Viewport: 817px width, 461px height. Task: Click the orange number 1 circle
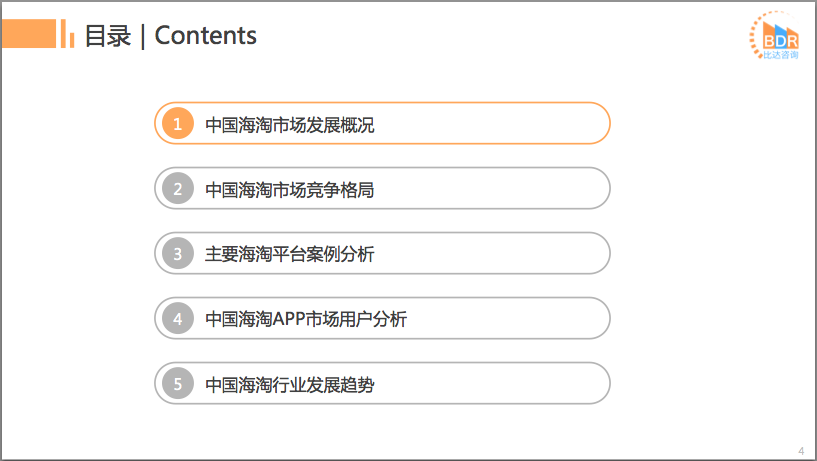(177, 124)
